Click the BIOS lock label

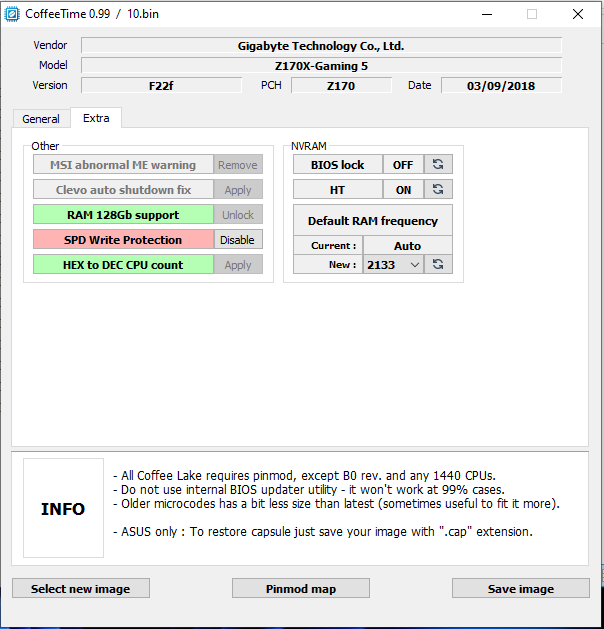pyautogui.click(x=337, y=164)
